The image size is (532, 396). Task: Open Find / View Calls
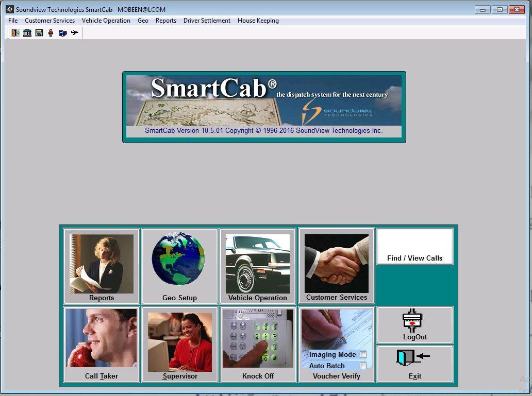tap(414, 246)
